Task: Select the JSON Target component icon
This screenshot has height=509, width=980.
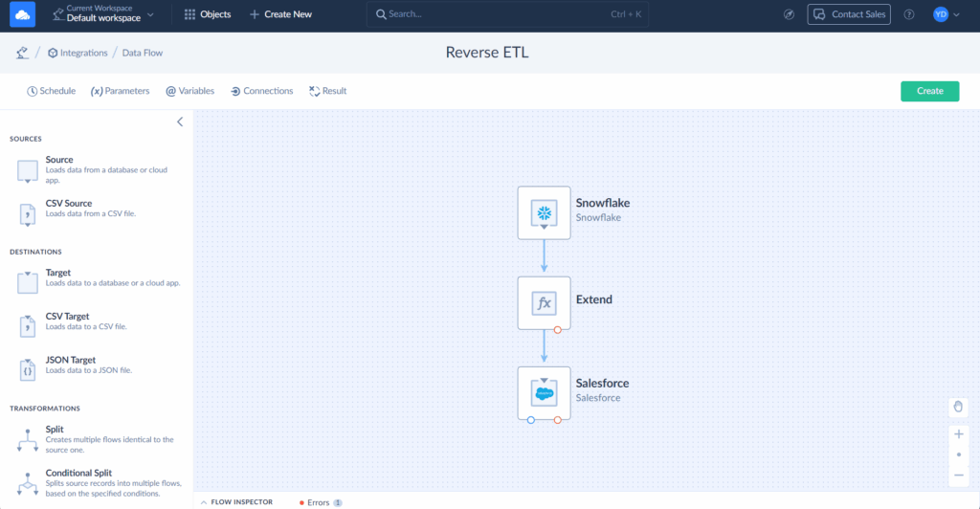Action: click(28, 369)
